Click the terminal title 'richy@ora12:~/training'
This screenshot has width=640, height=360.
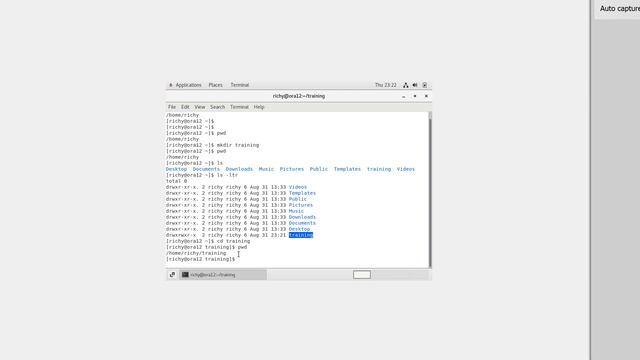point(299,96)
